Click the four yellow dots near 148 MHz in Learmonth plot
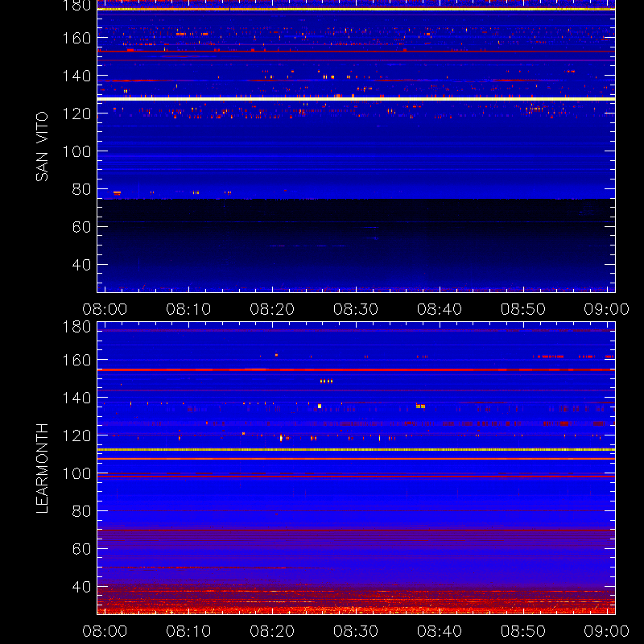644x644 pixels. [x=326, y=381]
